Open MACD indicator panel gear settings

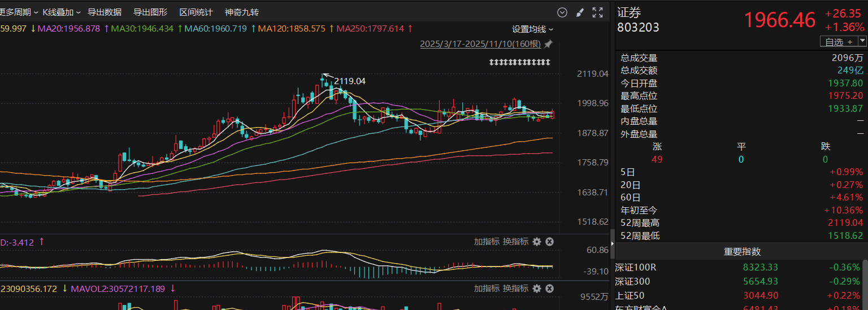pos(537,242)
